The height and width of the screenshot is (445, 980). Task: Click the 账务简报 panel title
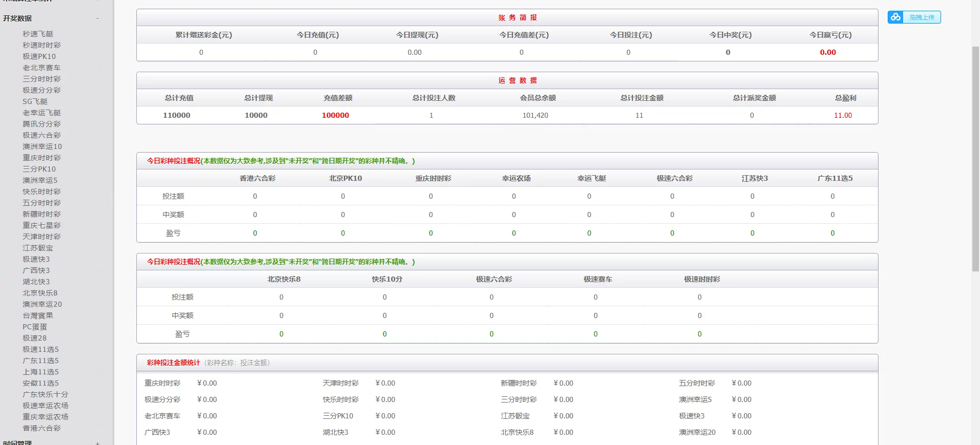[517, 17]
